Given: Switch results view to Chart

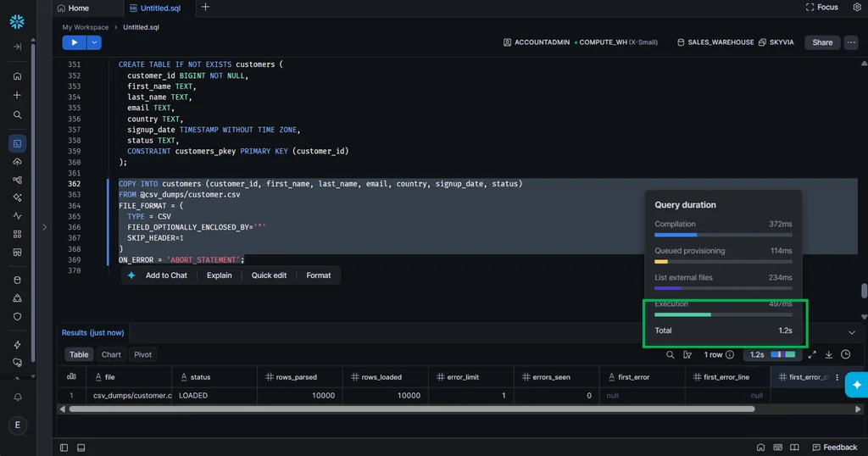Looking at the screenshot, I should (x=111, y=355).
